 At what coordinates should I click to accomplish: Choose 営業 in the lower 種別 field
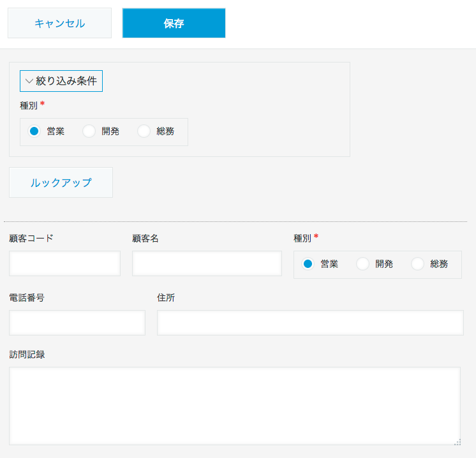(x=308, y=263)
